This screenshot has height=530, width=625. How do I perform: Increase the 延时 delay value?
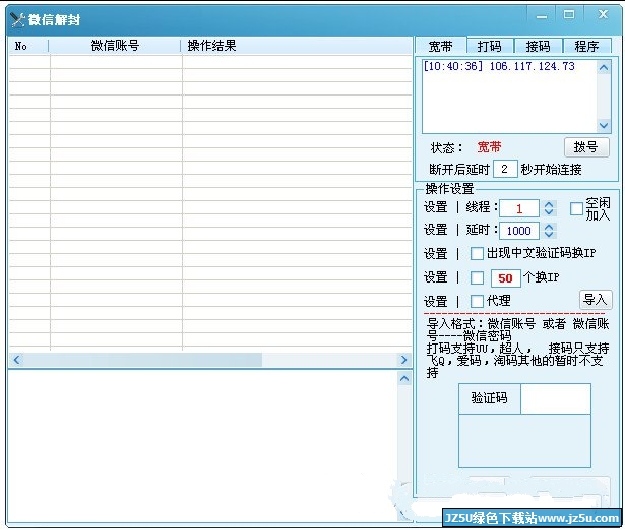pos(549,227)
